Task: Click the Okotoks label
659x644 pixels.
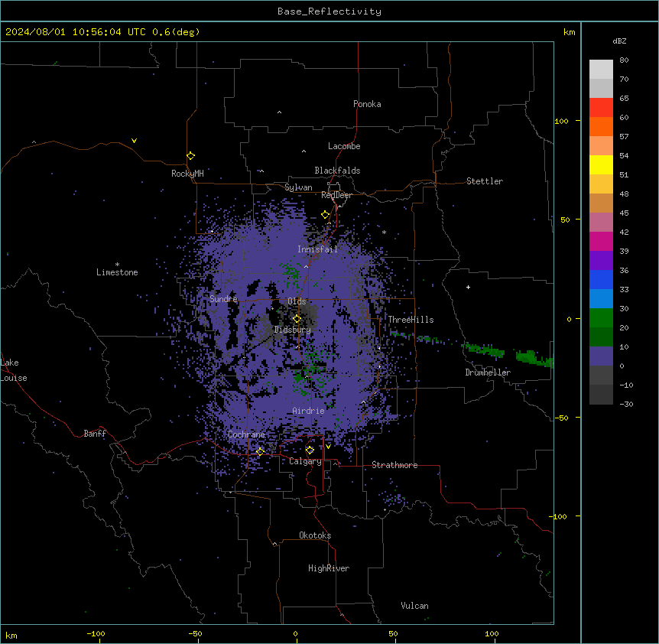Action: (315, 535)
